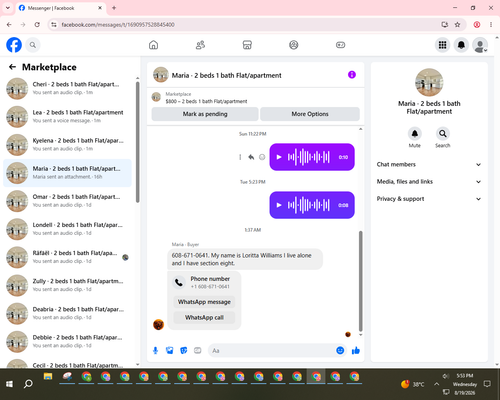
Task: Click the Mark as pending button
Action: 205,114
